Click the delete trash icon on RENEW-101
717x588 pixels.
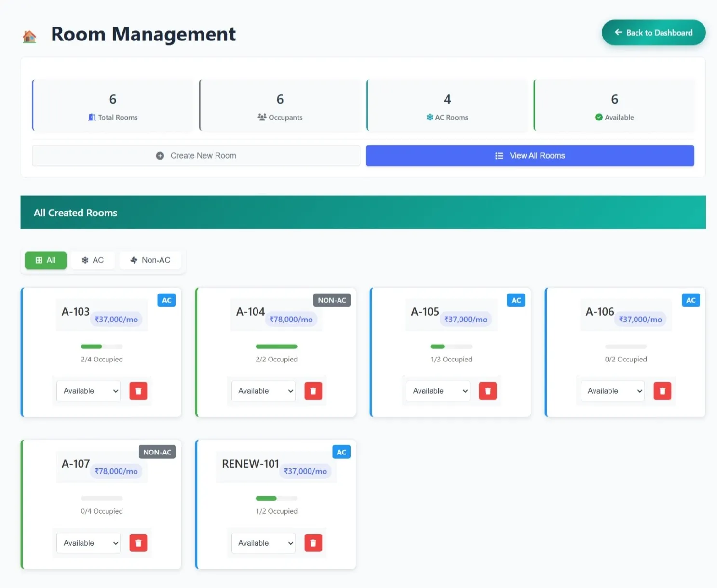pos(313,543)
